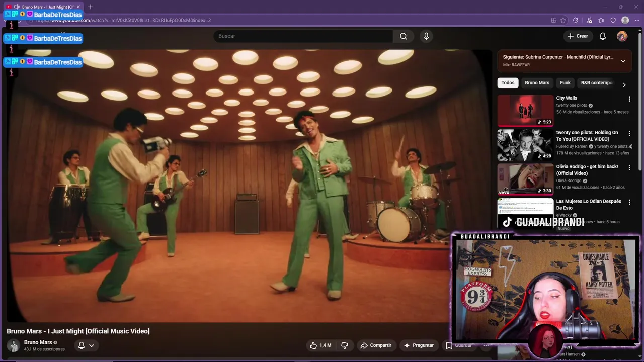Open the Holding On To You thumbnail
Viewport: 644px width, 362px height.
[x=525, y=145]
